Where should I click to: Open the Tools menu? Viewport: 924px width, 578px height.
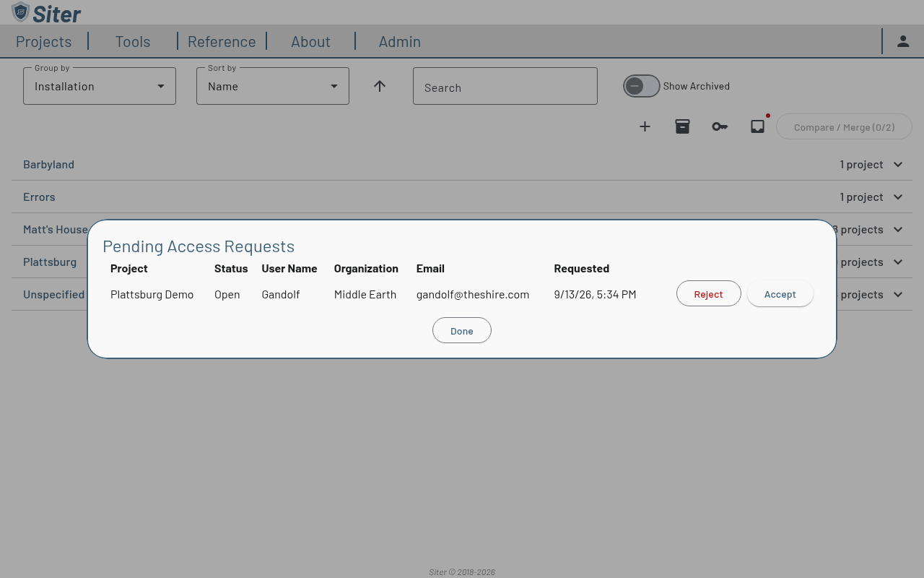pyautogui.click(x=133, y=41)
